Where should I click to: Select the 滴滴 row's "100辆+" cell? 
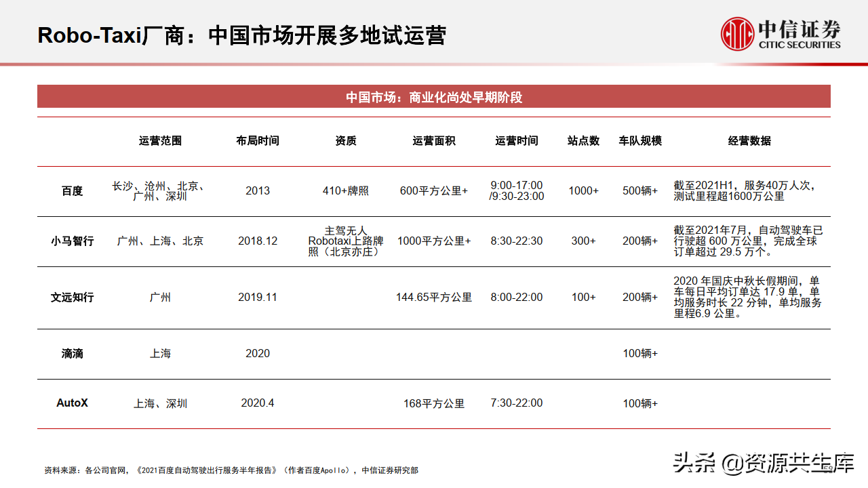[x=640, y=354]
